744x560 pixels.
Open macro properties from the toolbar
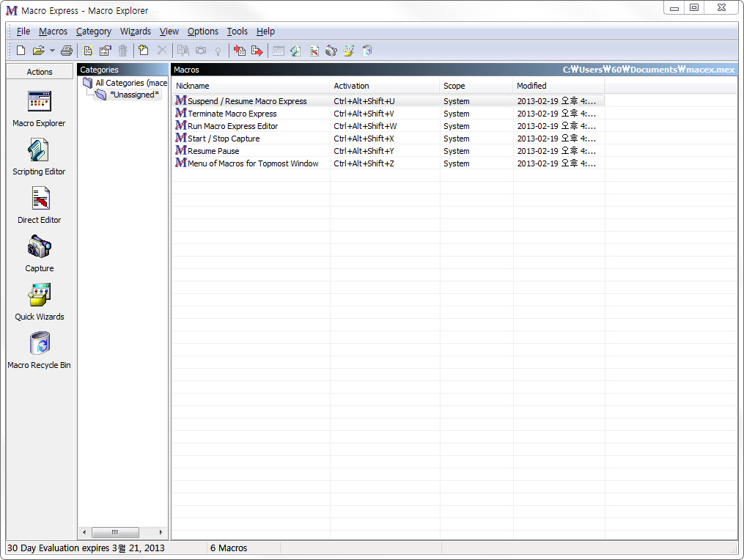[x=106, y=51]
